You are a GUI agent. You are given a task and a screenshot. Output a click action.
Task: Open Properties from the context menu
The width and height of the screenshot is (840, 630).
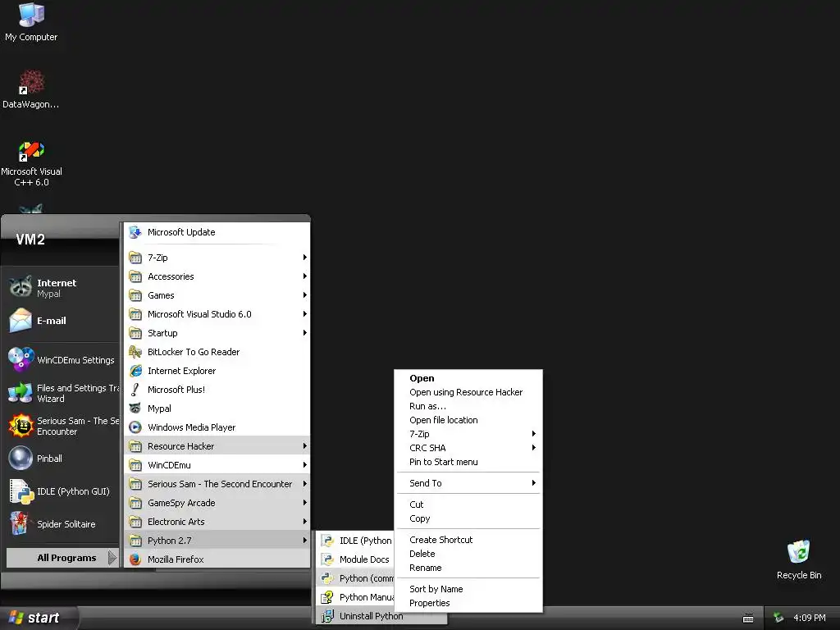coord(468,603)
